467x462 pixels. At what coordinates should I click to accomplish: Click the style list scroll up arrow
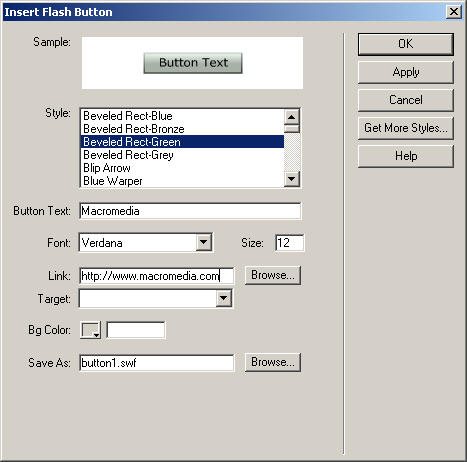[x=292, y=117]
